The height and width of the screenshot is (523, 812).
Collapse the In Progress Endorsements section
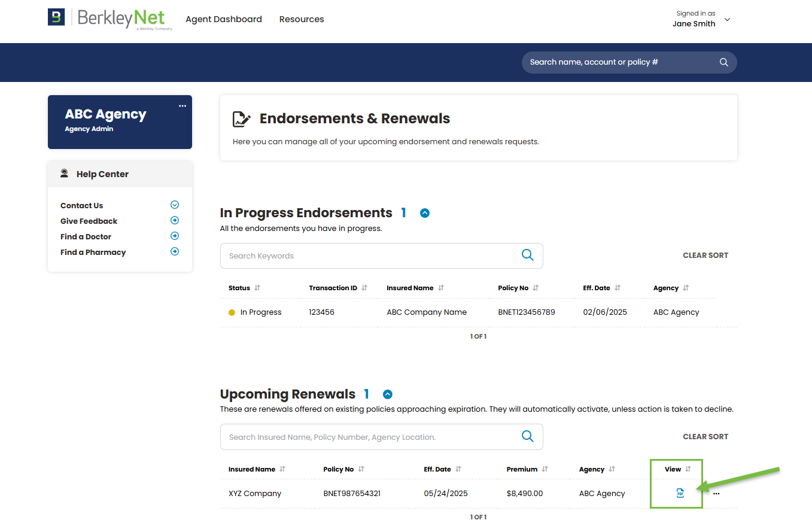(x=425, y=213)
